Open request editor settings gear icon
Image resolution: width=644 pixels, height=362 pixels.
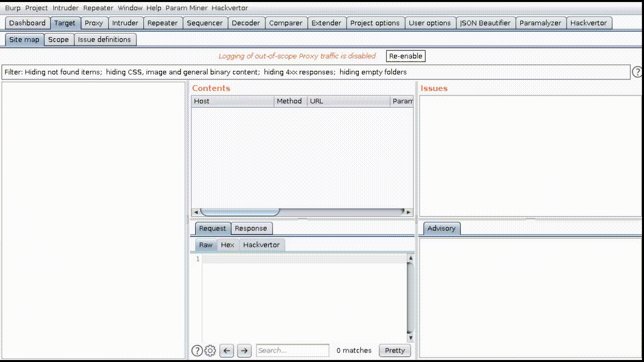[x=210, y=350]
